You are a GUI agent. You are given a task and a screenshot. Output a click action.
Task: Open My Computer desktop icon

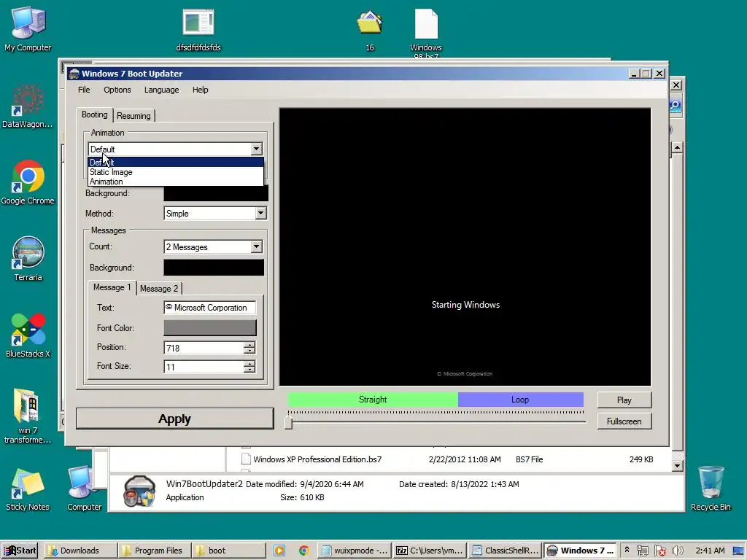click(x=28, y=28)
